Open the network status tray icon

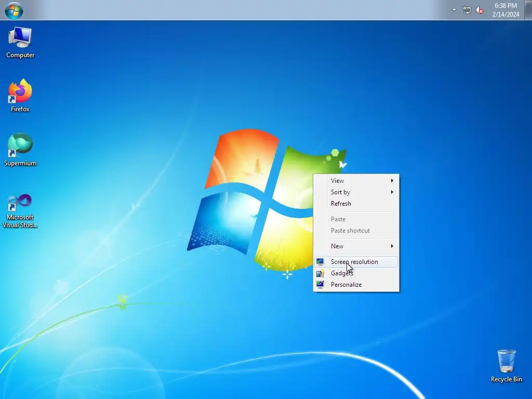pos(467,10)
